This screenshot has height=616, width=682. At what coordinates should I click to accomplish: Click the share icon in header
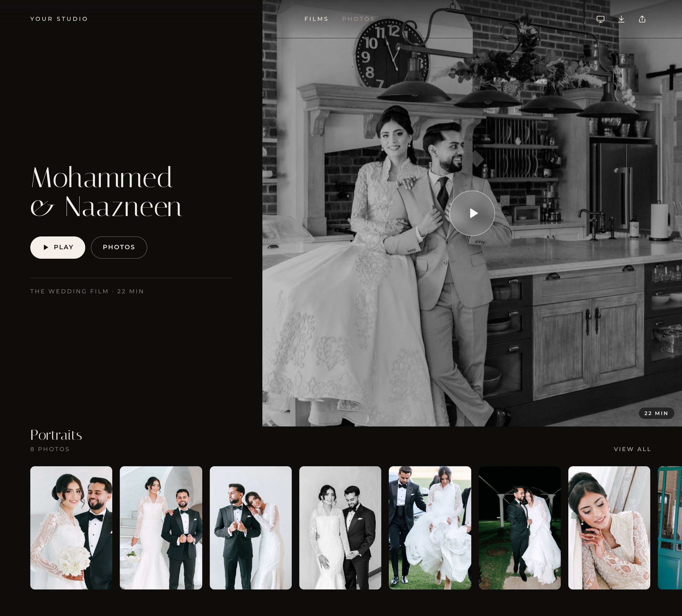[642, 19]
